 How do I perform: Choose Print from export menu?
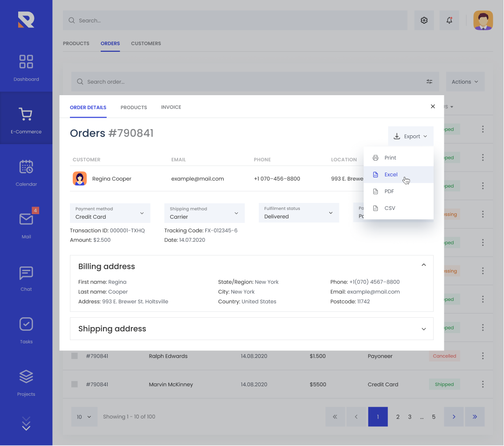399,158
